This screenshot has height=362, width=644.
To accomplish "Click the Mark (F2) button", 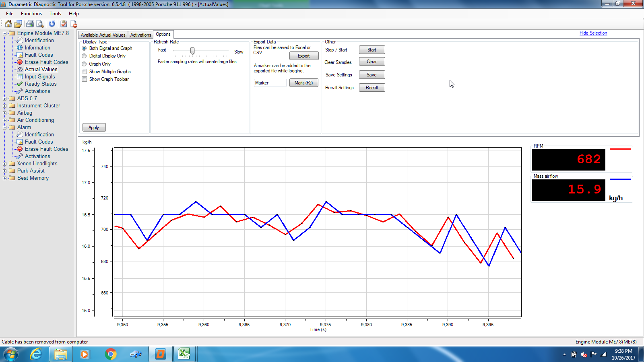I will pyautogui.click(x=304, y=83).
